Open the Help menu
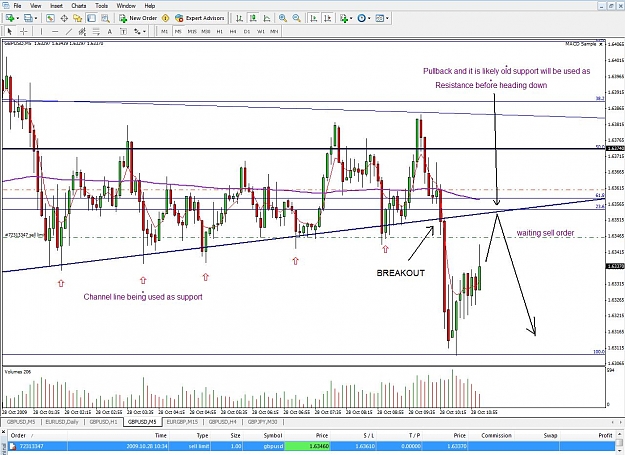 [149, 6]
